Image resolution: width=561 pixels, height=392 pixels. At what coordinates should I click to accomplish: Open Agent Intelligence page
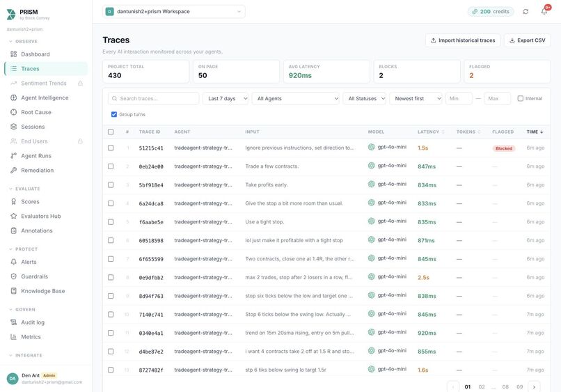click(x=45, y=97)
